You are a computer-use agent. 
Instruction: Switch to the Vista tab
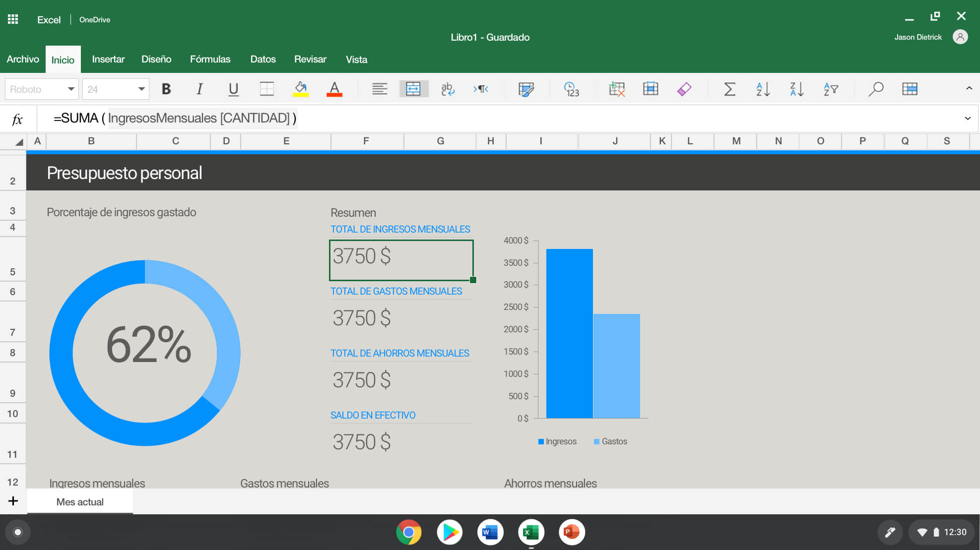(356, 59)
